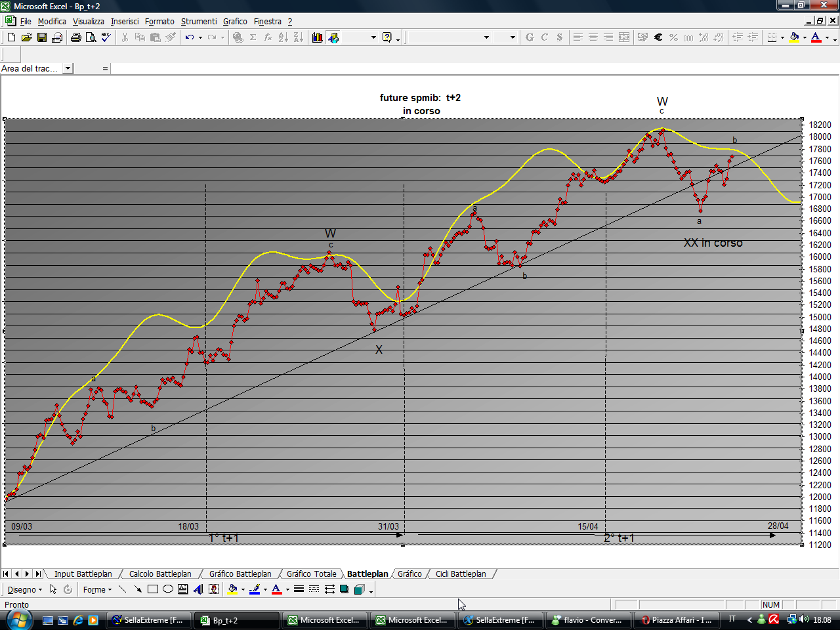Go to last sheet with tab navigation button
Screen dimensions: 840x630
coord(38,574)
